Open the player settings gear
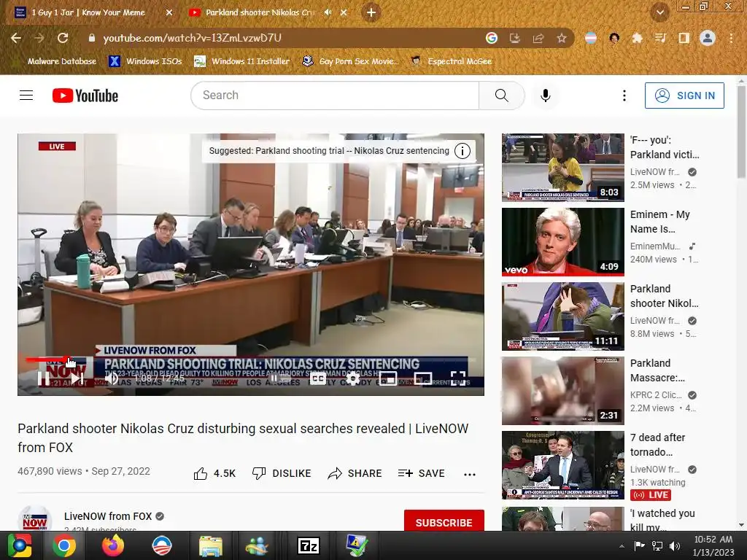The height and width of the screenshot is (560, 747). (x=352, y=378)
